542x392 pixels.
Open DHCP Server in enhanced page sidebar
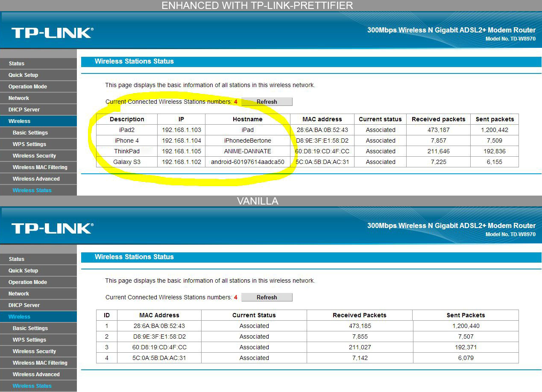point(38,110)
